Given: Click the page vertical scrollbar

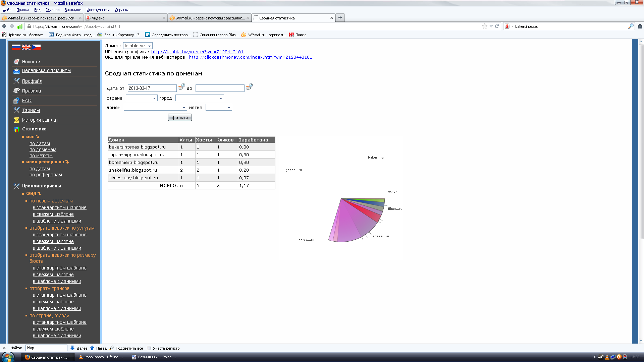Looking at the screenshot, I should coord(641,142).
